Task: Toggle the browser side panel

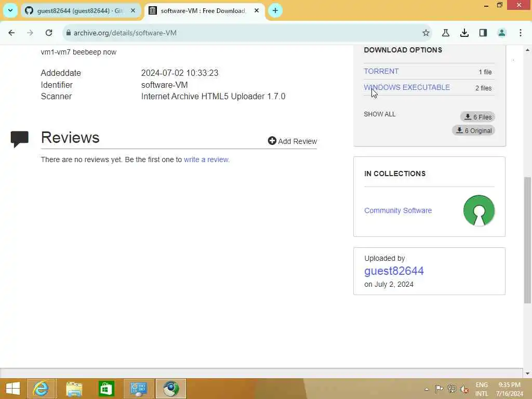Action: click(x=483, y=33)
